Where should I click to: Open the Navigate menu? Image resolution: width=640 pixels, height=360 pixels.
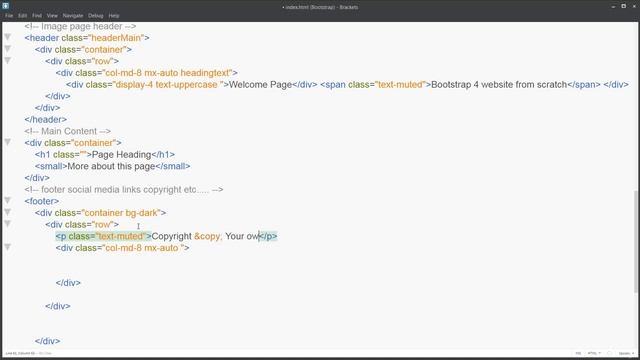pos(73,16)
